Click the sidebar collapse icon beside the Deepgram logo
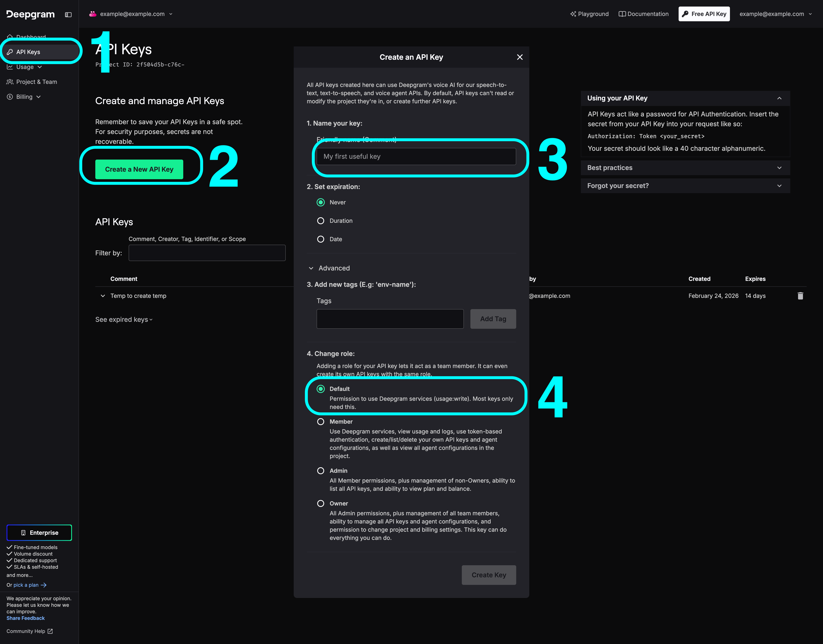 [68, 14]
